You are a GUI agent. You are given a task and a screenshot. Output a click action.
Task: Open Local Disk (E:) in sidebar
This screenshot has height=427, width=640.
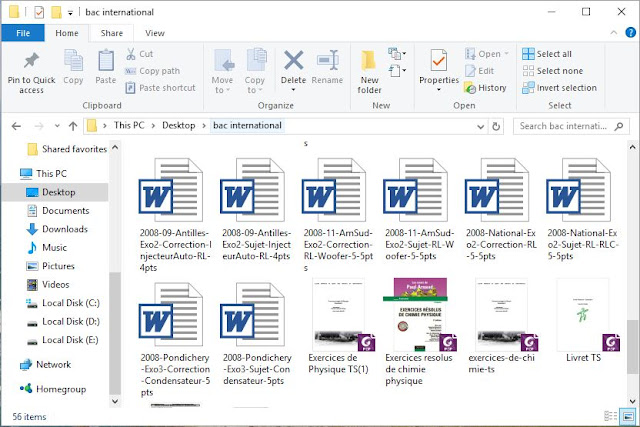click(x=63, y=340)
